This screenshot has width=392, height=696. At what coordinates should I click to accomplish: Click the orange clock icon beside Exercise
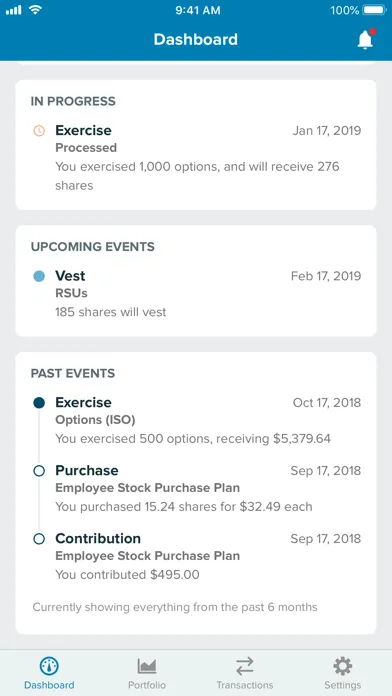[39, 130]
